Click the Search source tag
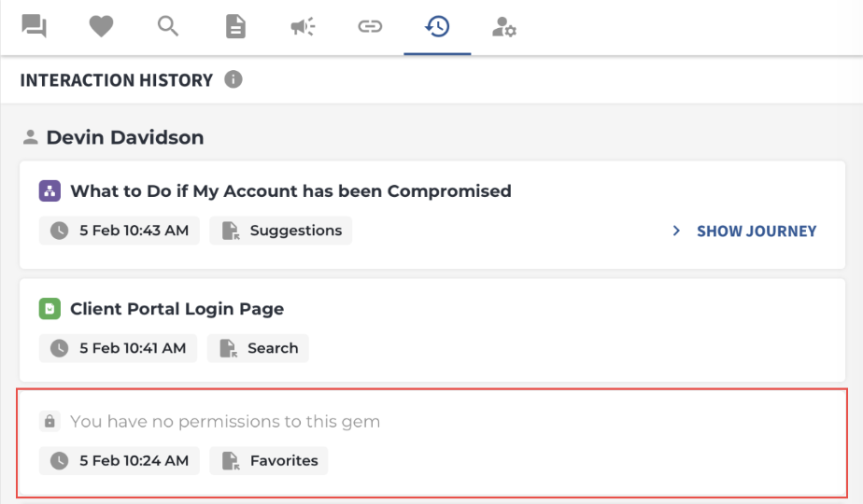The image size is (863, 504). click(258, 348)
